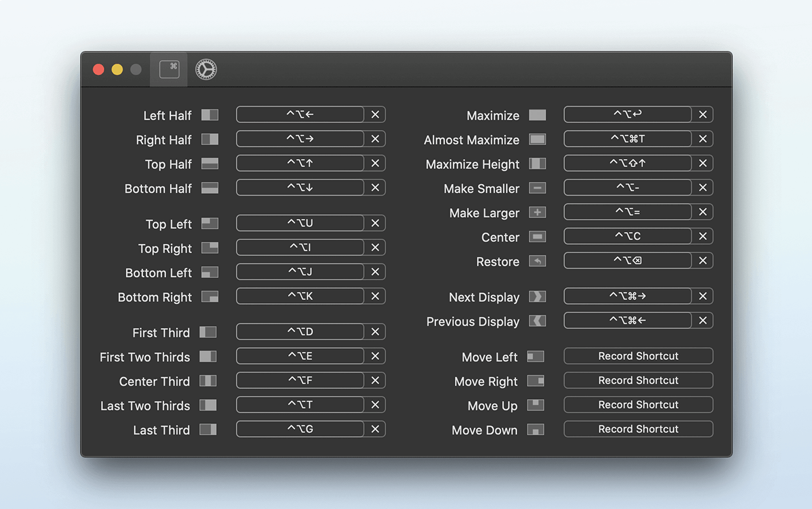This screenshot has width=812, height=509.
Task: Click the Make Larger plus icon
Action: point(537,213)
